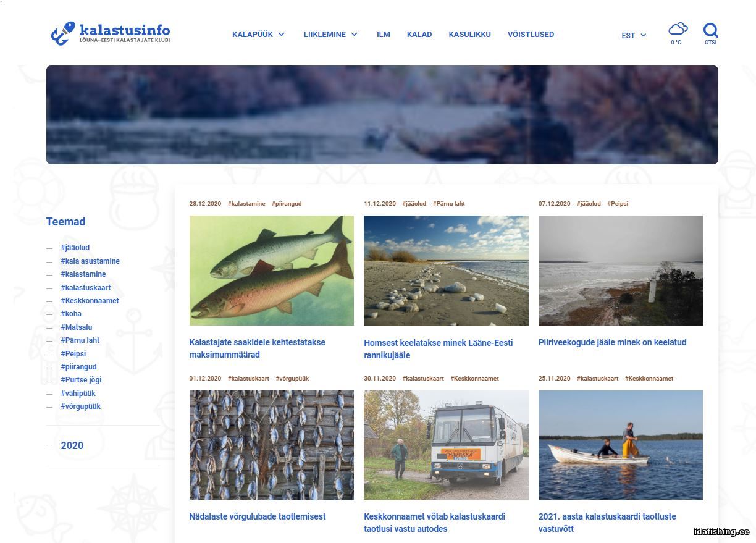Filter by the #jääolud topic in sidebar

tap(75, 248)
